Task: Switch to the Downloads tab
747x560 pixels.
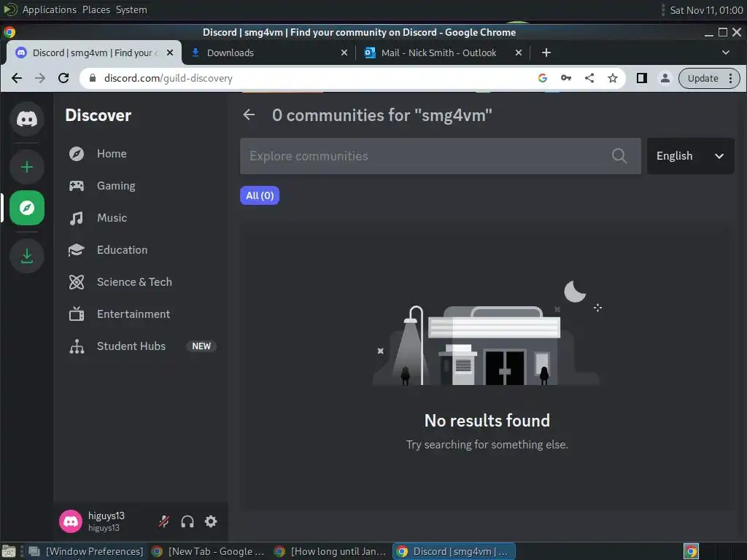Action: pos(268,52)
